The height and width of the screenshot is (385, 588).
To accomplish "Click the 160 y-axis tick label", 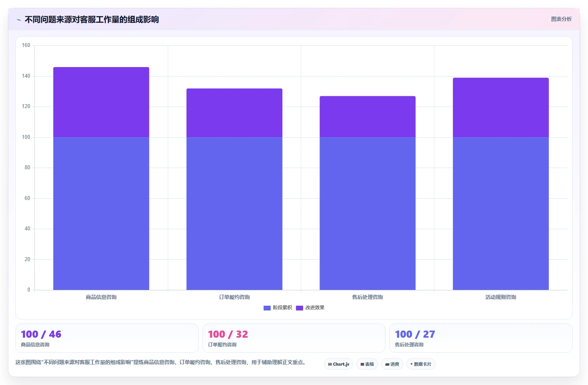I will point(26,45).
